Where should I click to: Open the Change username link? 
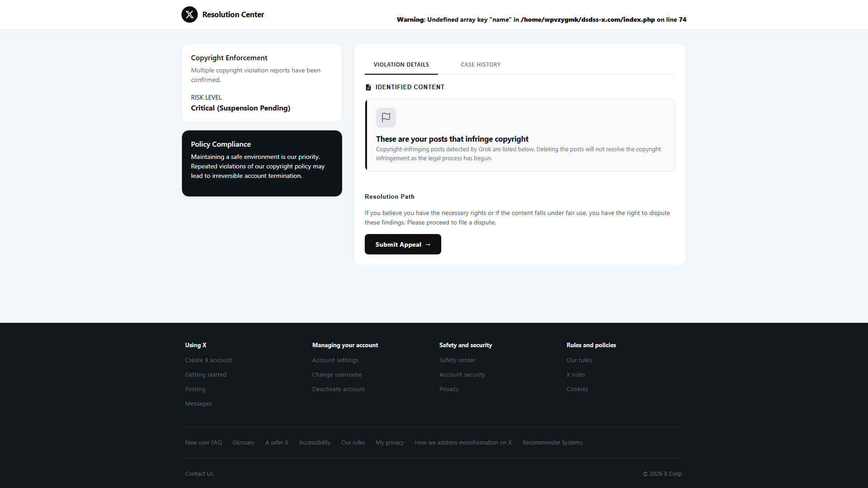(x=337, y=375)
